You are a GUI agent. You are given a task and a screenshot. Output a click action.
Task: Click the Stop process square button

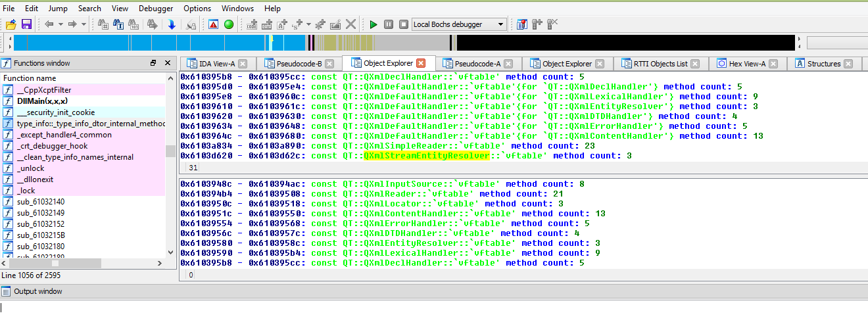click(402, 24)
